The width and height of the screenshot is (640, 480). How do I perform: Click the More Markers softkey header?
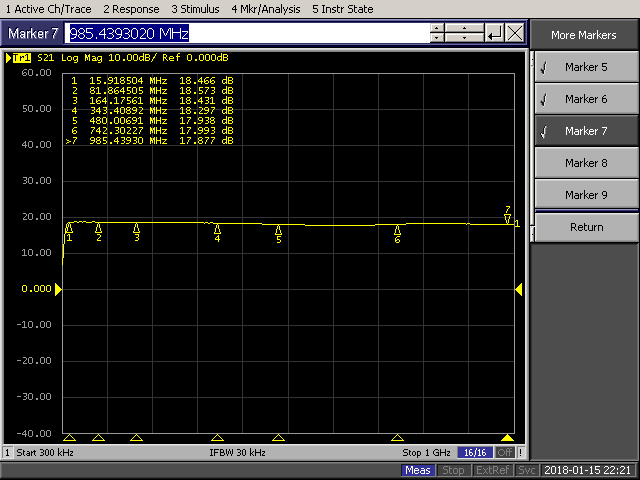click(584, 35)
